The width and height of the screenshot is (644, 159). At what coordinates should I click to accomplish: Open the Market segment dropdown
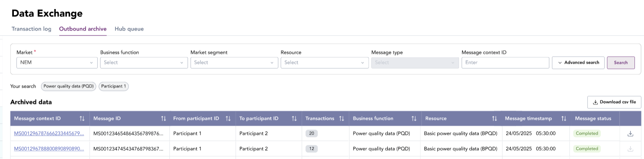point(234,63)
